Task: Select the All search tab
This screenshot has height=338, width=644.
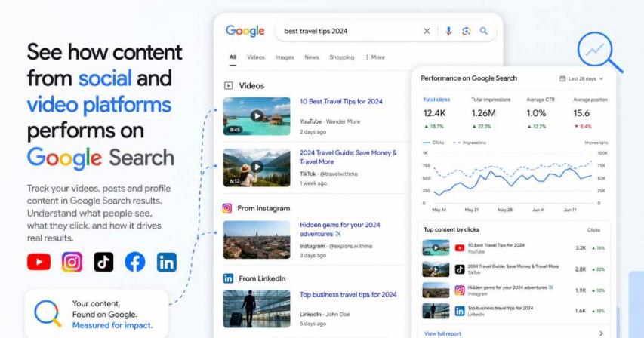Action: [x=233, y=57]
